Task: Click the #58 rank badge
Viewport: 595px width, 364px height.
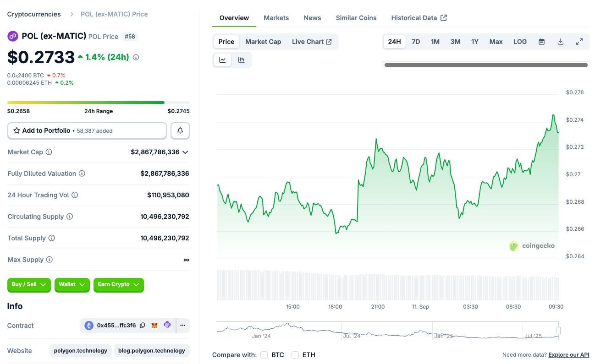Action: coord(130,37)
